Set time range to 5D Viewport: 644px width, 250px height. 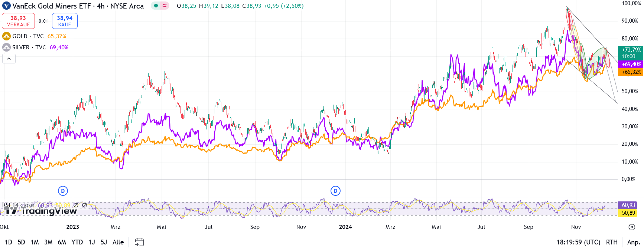(x=21, y=242)
